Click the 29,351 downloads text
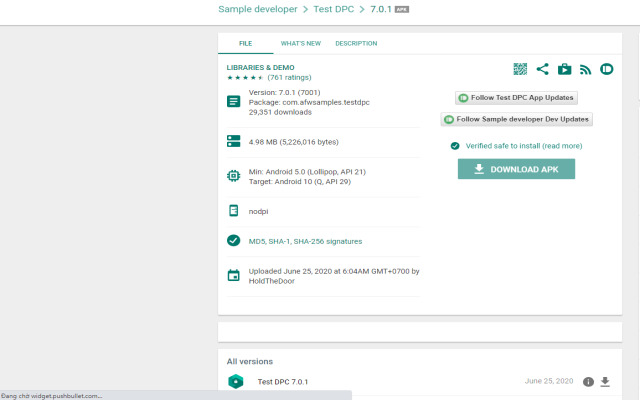This screenshot has height=400, width=640. [x=280, y=112]
